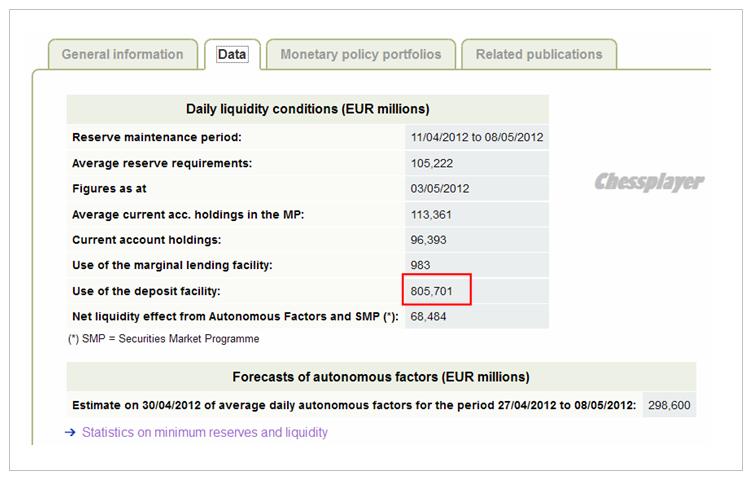Click the arrow icon before the Statistics link
750x478 pixels.
click(x=70, y=433)
